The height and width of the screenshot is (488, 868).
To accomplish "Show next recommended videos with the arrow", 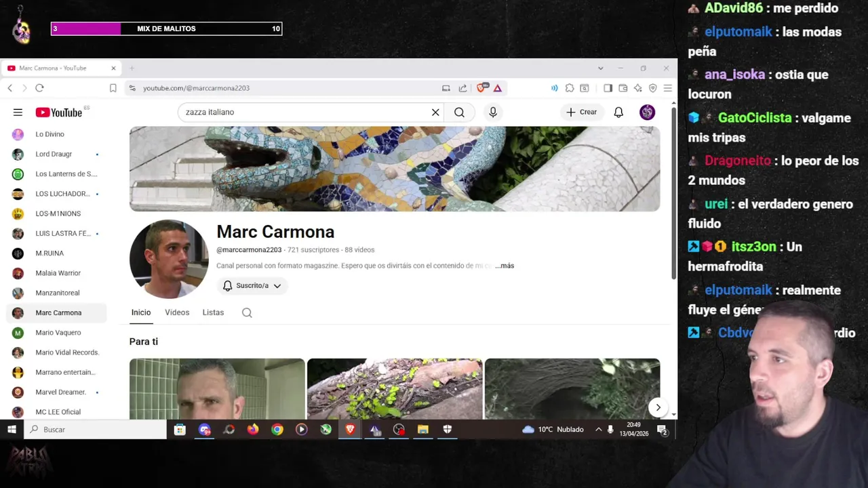I will click(x=658, y=407).
